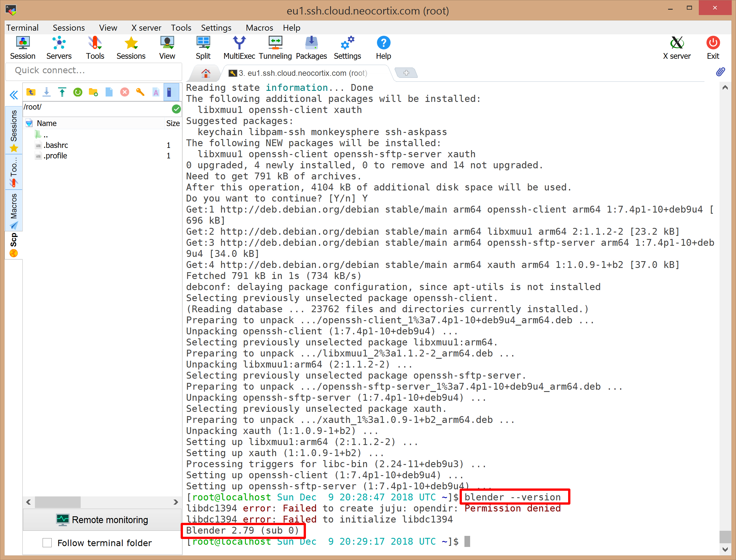Toggle the highlighted blue server icon
The height and width of the screenshot is (560, 736).
171,92
